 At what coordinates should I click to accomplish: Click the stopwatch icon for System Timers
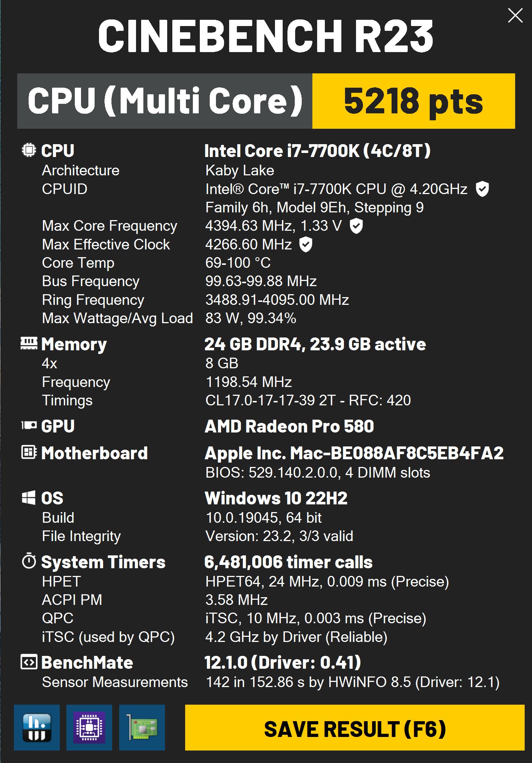29,562
